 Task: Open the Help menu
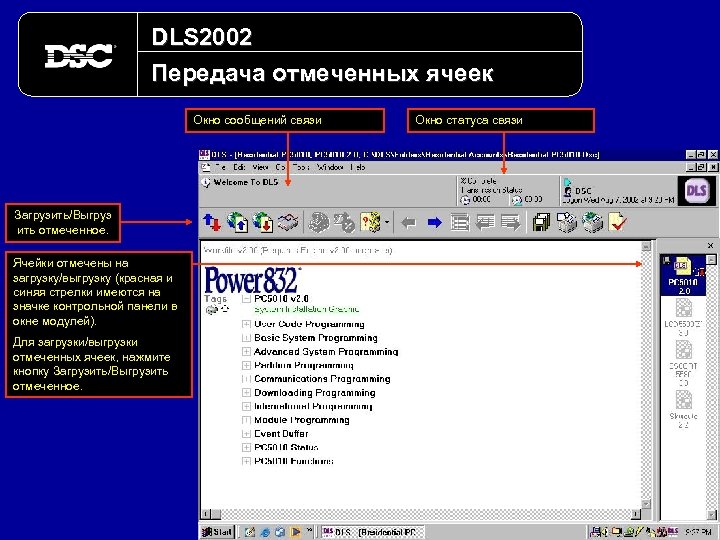[x=358, y=167]
